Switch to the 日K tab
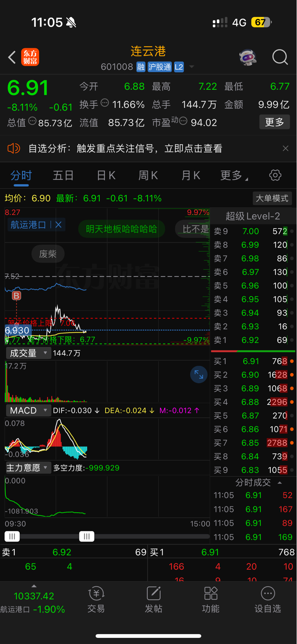This screenshot has width=297, height=644. [x=106, y=176]
